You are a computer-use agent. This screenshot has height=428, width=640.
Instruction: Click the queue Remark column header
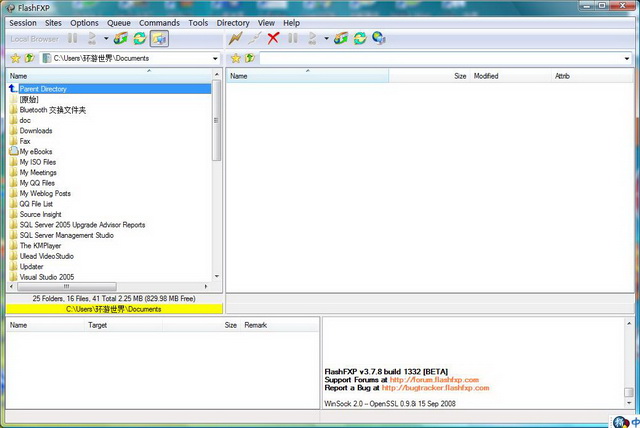coord(280,325)
